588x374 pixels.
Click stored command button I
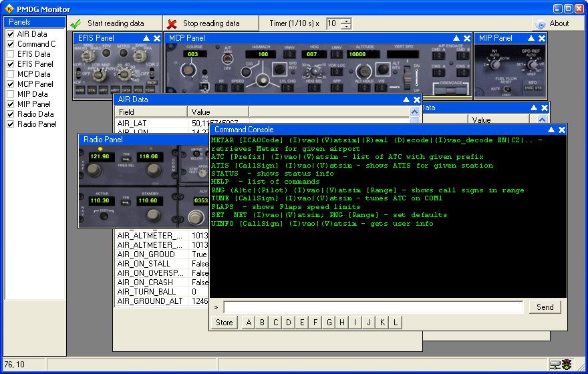tap(355, 323)
